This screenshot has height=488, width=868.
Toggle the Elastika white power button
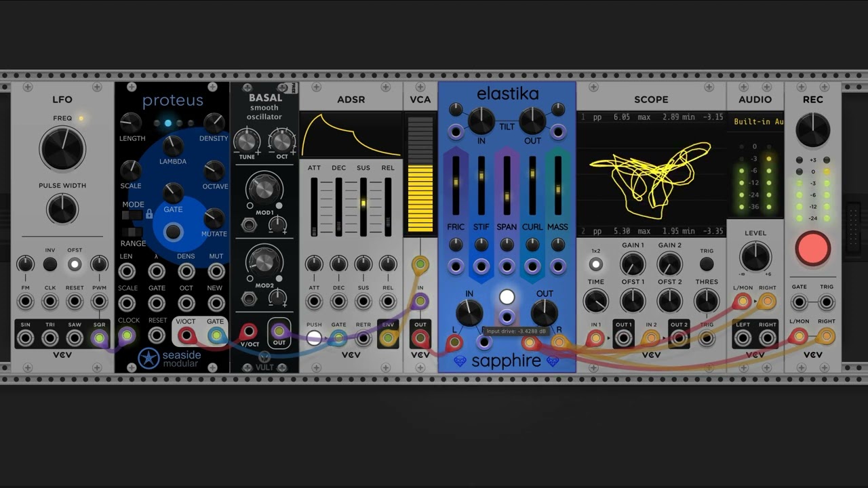pyautogui.click(x=507, y=297)
